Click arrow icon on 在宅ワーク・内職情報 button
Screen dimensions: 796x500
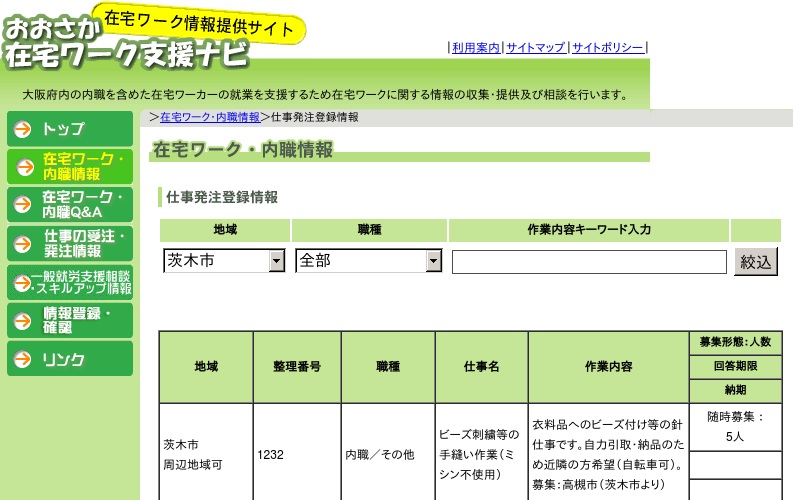click(x=22, y=167)
